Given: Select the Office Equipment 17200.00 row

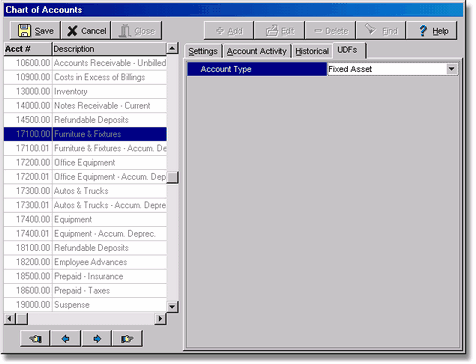Looking at the screenshot, I should (85, 162).
